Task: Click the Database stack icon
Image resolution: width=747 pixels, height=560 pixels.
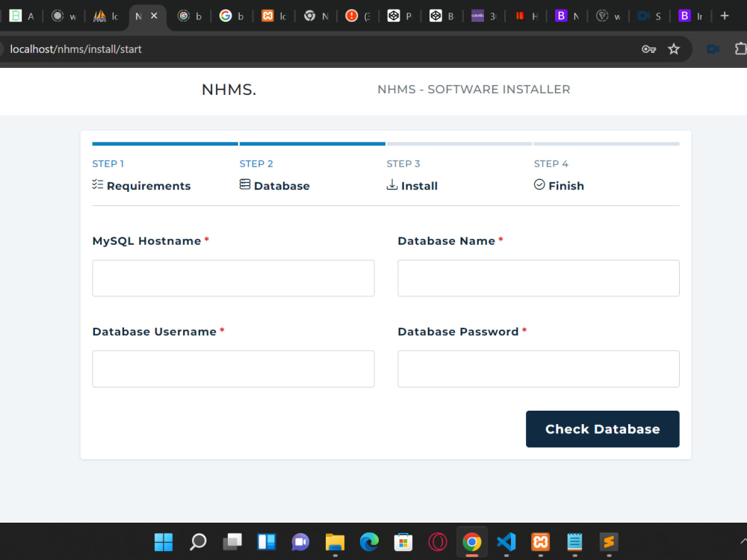Action: pos(245,184)
